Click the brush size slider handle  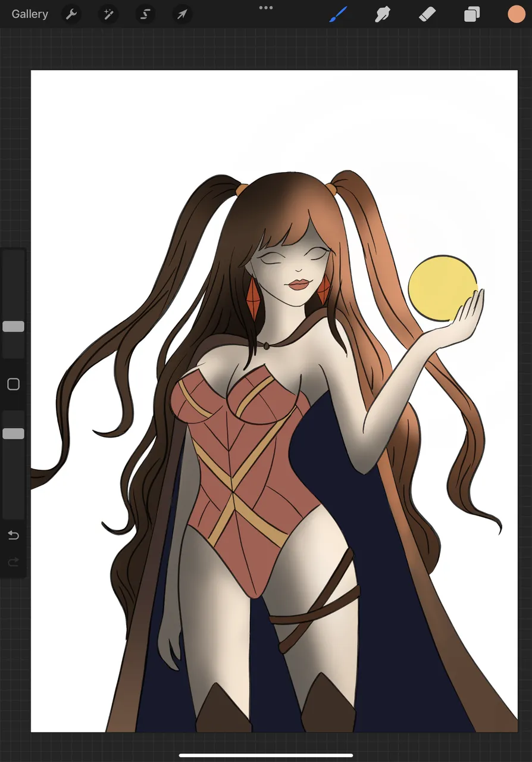tap(13, 326)
